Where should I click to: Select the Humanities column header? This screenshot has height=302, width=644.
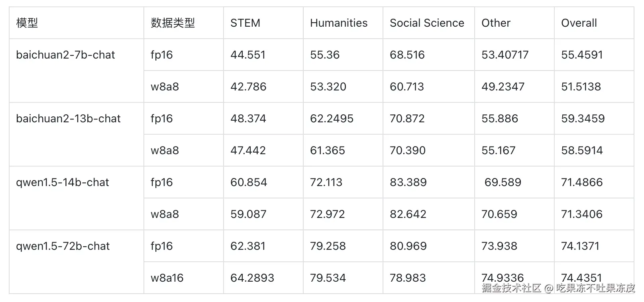click(339, 23)
